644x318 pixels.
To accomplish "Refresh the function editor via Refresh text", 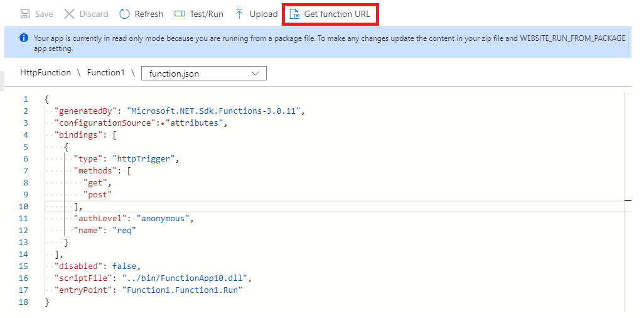I will [x=149, y=14].
